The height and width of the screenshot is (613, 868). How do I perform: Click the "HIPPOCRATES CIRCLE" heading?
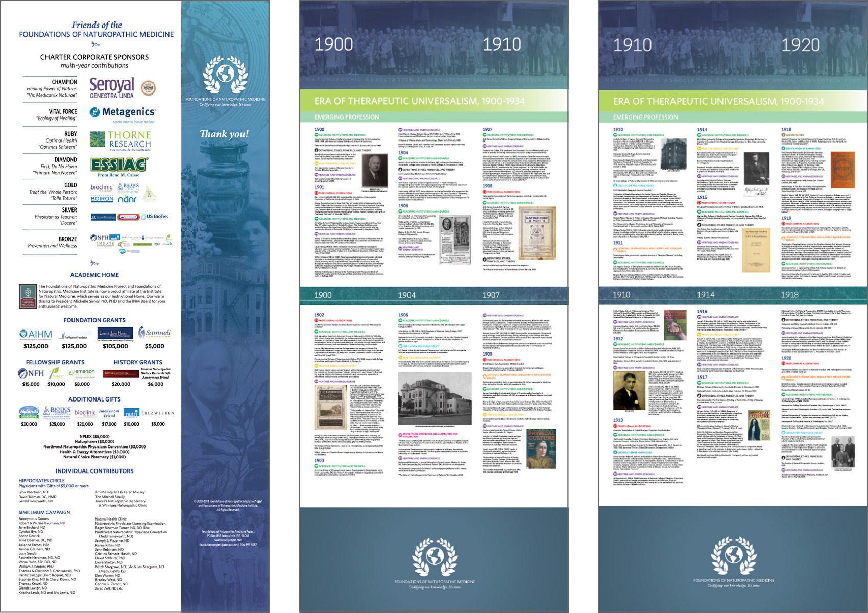[x=42, y=481]
